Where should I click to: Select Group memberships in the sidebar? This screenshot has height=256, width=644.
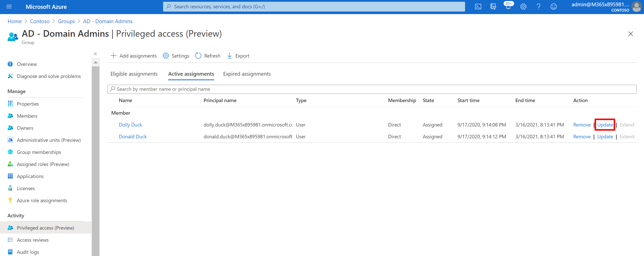39,152
